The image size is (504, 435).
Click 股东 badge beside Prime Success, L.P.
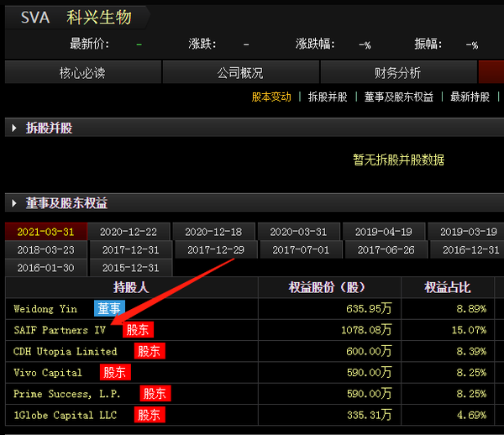(x=155, y=393)
